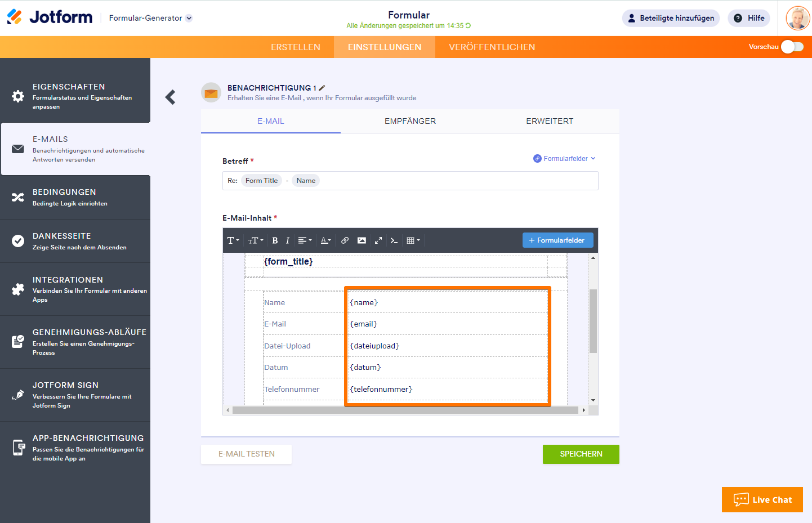
Task: Click Beteiligte hinzufügen button
Action: point(671,18)
